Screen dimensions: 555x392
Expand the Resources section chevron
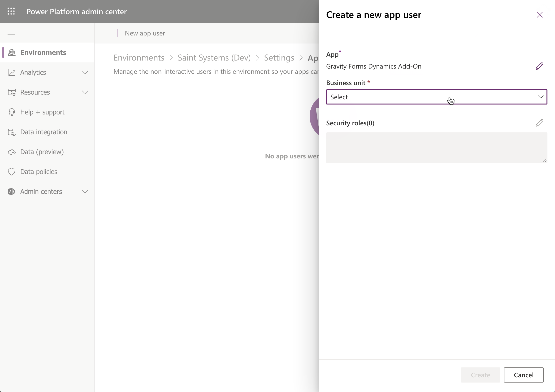(x=85, y=92)
